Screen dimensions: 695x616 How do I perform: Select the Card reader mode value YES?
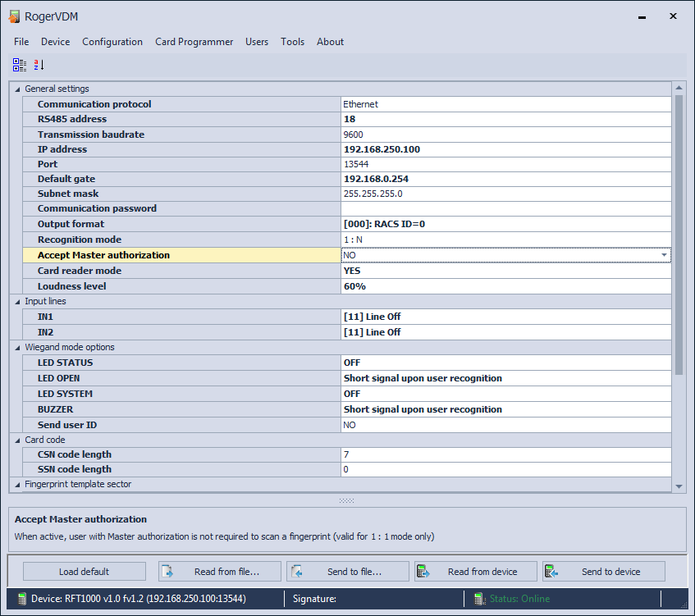pos(506,271)
